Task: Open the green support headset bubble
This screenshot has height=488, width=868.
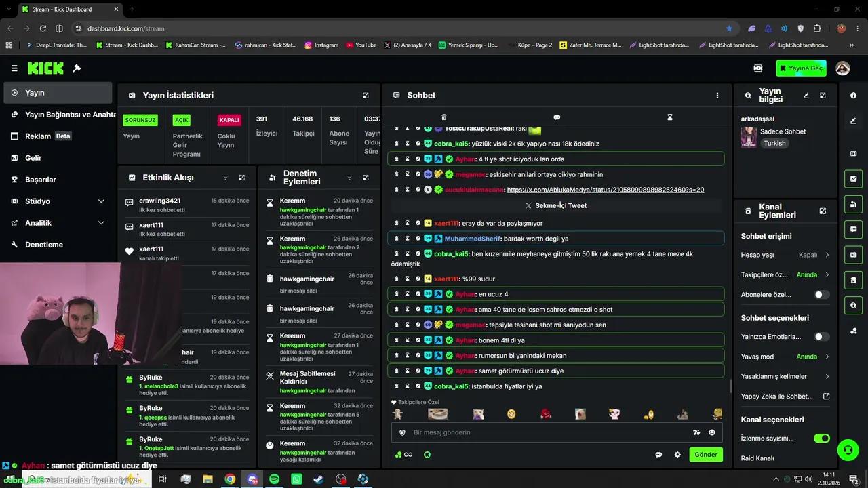Action: tap(847, 449)
